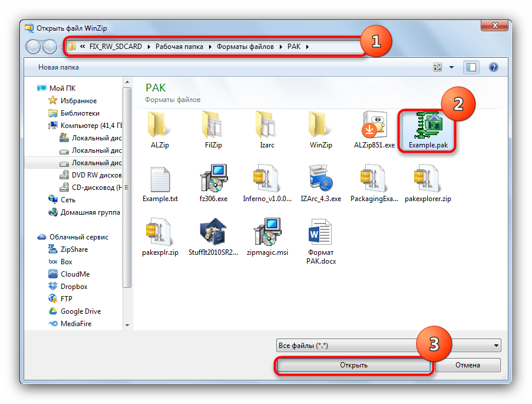This screenshot has width=532, height=404.
Task: Click the back navigation arrow
Action: point(33,47)
